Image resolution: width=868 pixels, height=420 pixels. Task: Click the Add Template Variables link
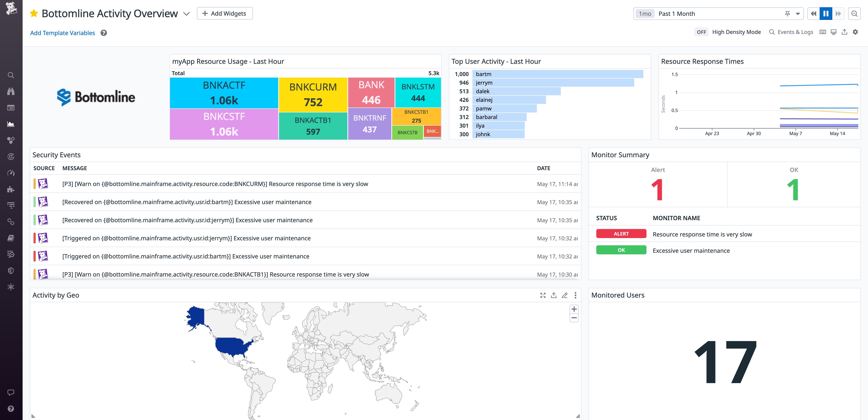click(x=62, y=33)
